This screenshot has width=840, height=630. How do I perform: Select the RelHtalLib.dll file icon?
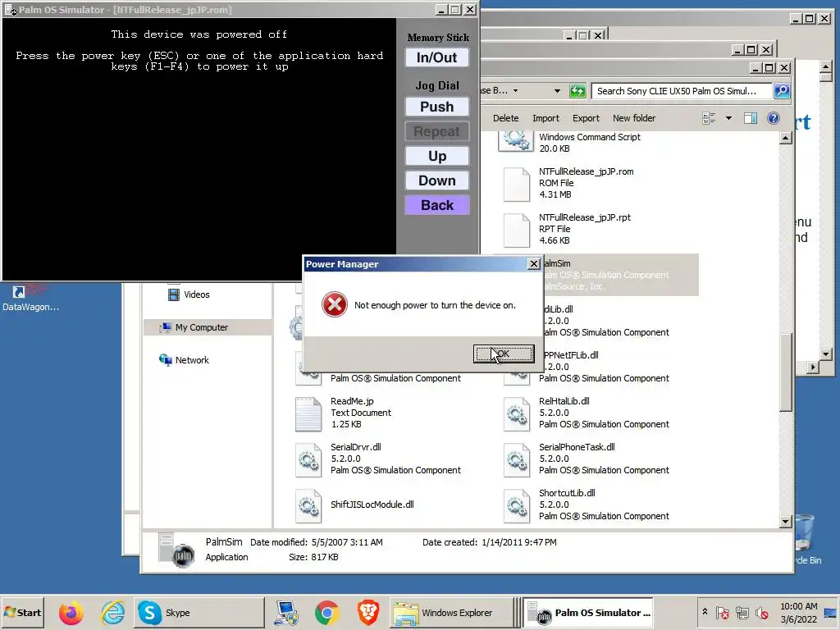pos(517,414)
